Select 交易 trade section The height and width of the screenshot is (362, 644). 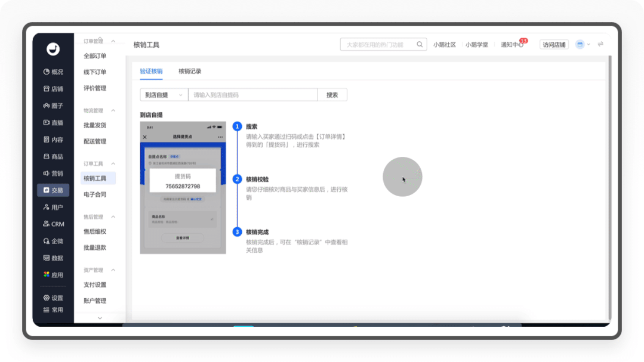tap(53, 190)
